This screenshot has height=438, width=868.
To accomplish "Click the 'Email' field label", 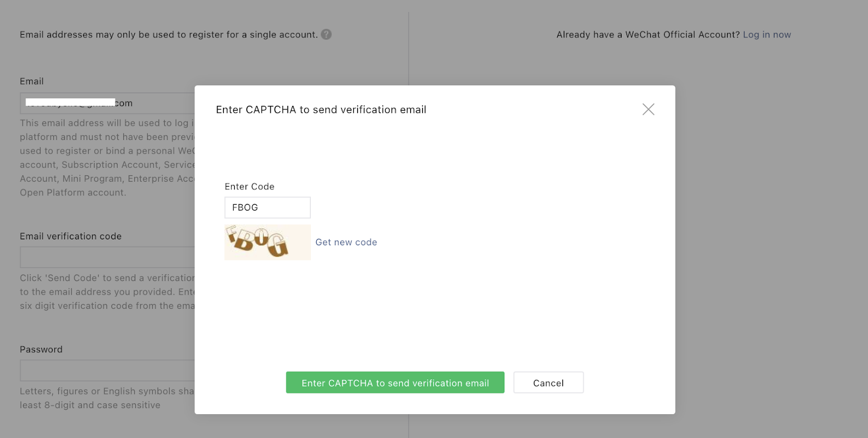I will (31, 81).
